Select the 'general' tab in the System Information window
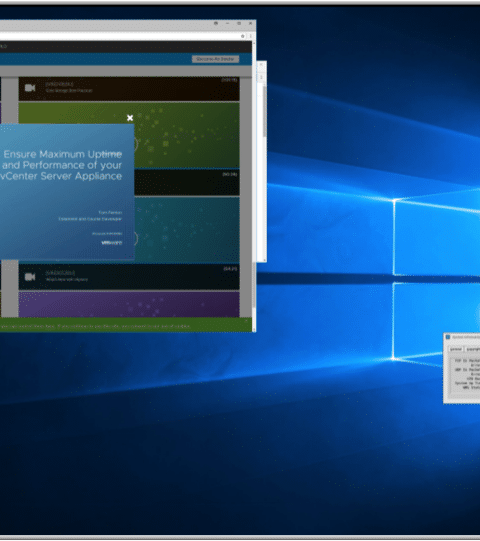480x541 pixels. 455,350
